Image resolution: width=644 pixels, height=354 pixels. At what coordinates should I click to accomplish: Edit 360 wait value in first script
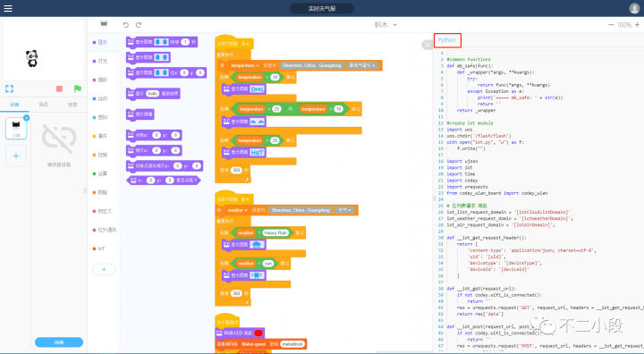(236, 170)
